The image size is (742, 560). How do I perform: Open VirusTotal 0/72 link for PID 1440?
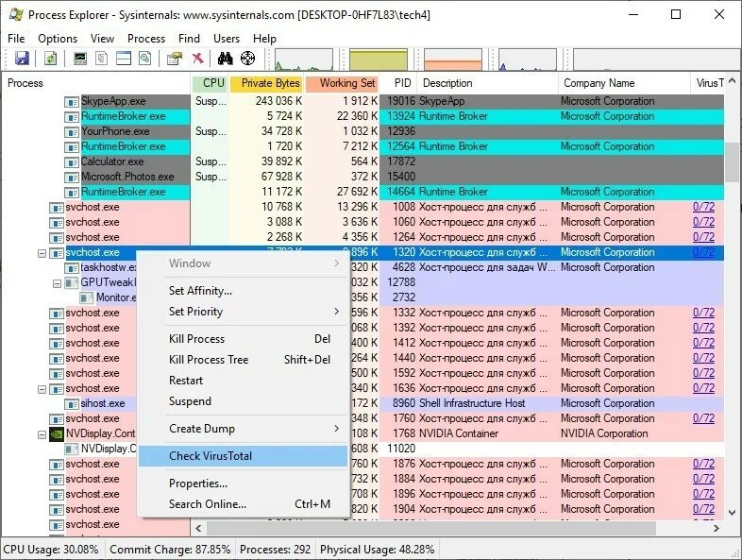703,358
